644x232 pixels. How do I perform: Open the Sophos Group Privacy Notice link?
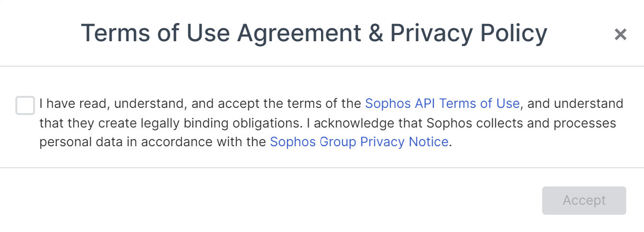click(359, 142)
